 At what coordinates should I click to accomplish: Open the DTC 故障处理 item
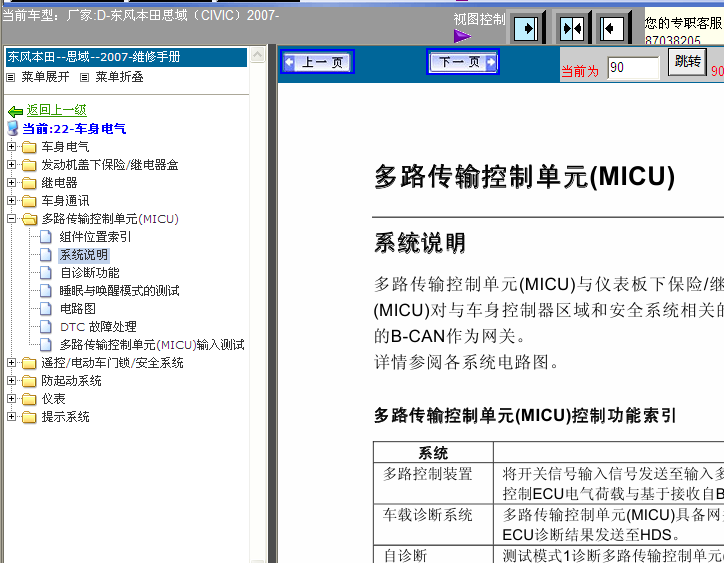98,327
